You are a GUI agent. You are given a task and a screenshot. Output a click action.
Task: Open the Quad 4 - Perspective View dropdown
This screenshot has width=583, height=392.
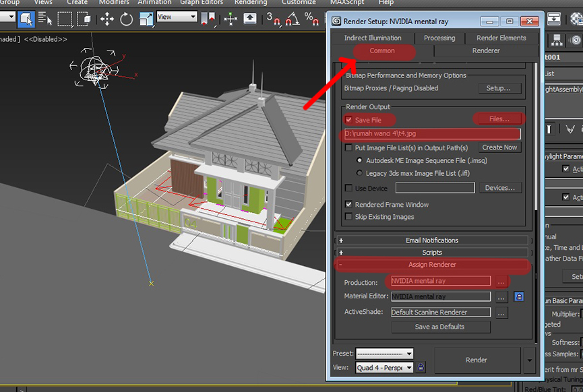(x=384, y=368)
